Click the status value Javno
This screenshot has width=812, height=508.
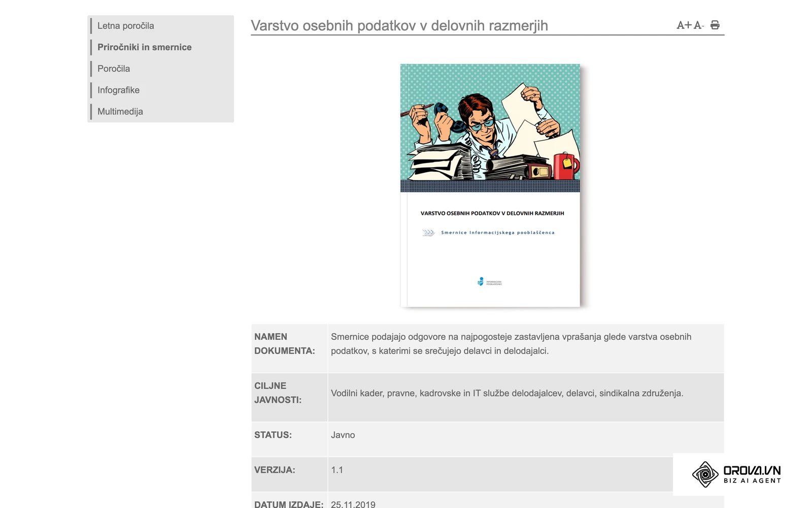[x=343, y=435]
